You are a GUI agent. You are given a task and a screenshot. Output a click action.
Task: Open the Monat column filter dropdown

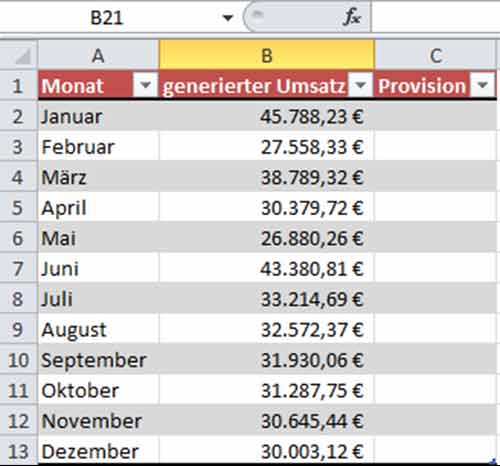[145, 85]
